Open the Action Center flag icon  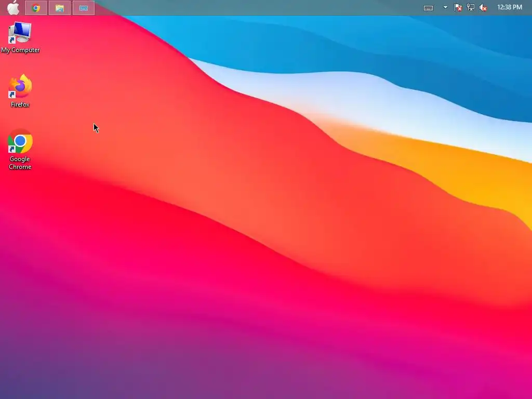(x=458, y=7)
